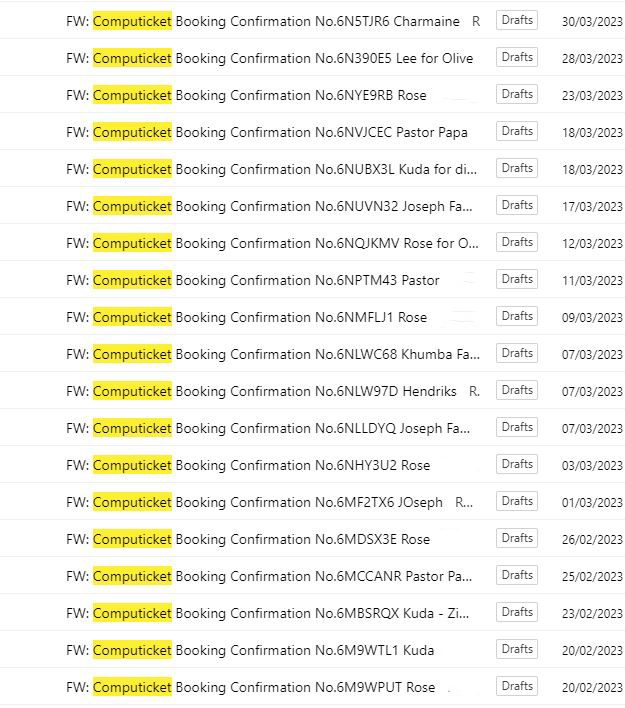Click the 01/03/2023 date

point(592,503)
